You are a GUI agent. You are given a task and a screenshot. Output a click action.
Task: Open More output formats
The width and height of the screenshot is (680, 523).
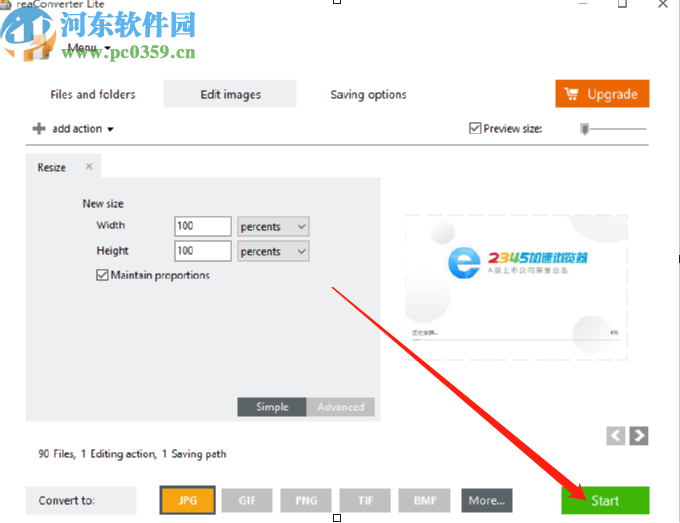[x=487, y=500]
